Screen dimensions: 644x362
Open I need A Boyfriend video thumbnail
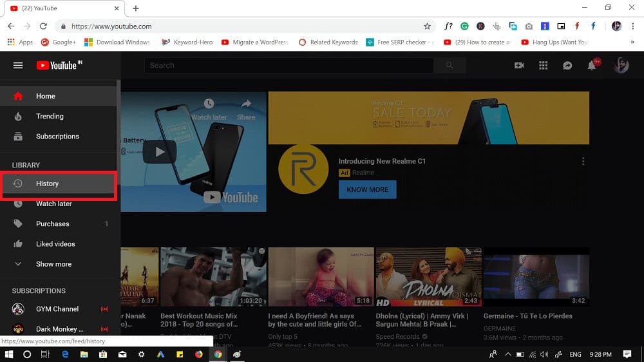(321, 276)
